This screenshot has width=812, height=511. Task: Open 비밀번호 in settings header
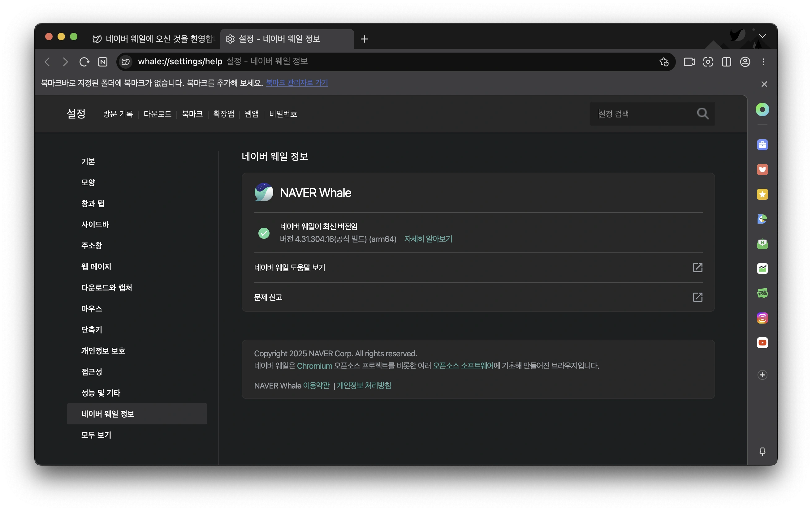click(x=283, y=114)
